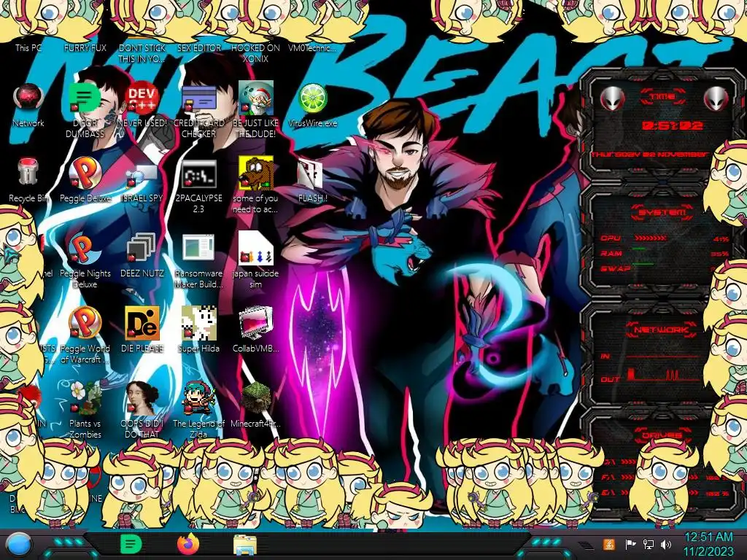This screenshot has width=747, height=560.
Task: Open the green document app on taskbar
Action: click(x=131, y=544)
